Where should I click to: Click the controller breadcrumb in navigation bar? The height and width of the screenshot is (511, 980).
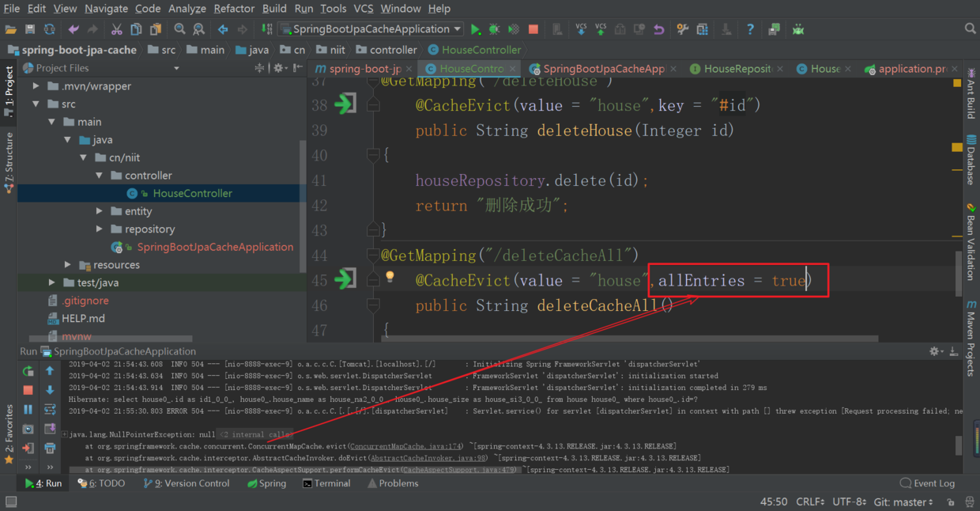pos(385,50)
